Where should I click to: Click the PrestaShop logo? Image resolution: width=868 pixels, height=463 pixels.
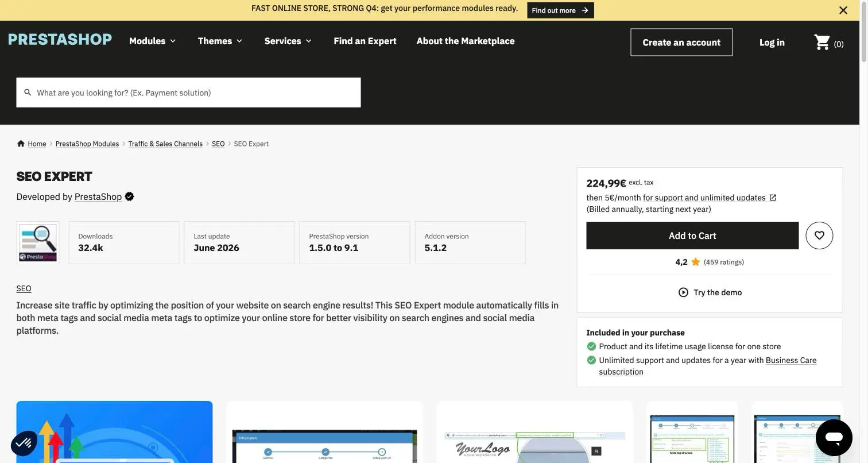tap(60, 39)
